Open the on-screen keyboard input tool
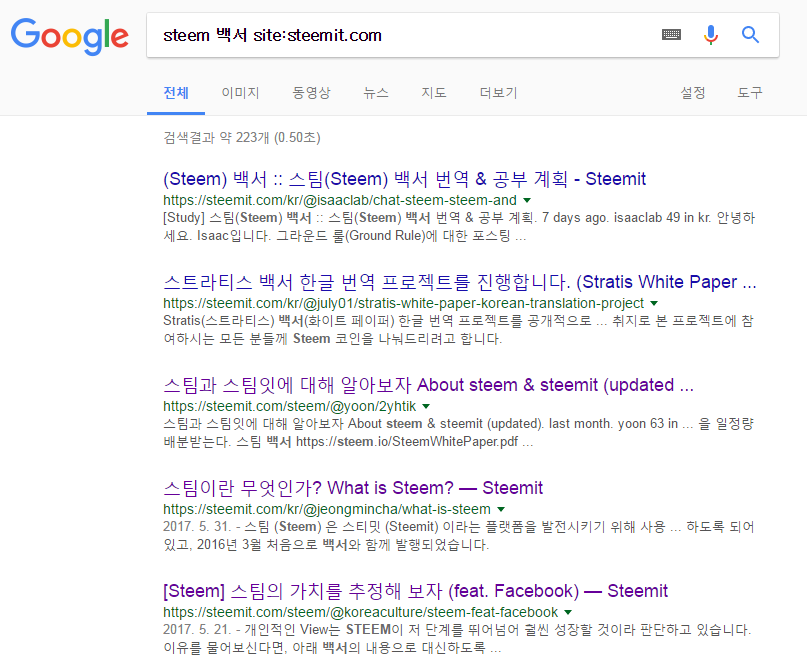This screenshot has width=807, height=667. click(x=671, y=35)
